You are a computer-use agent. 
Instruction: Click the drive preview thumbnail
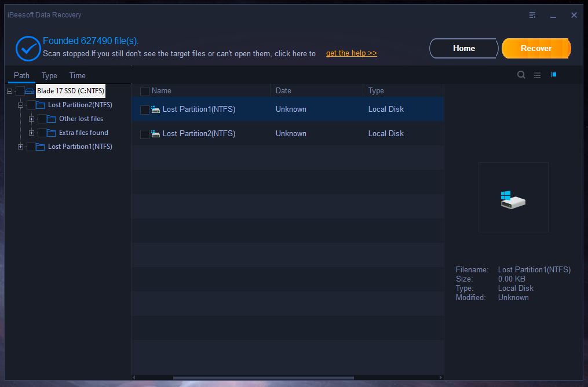pos(513,198)
